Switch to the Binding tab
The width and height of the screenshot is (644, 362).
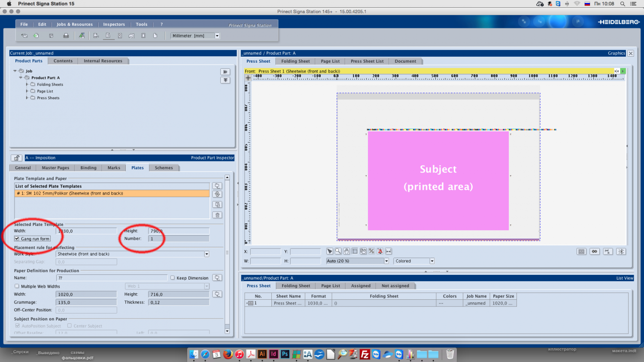point(88,168)
